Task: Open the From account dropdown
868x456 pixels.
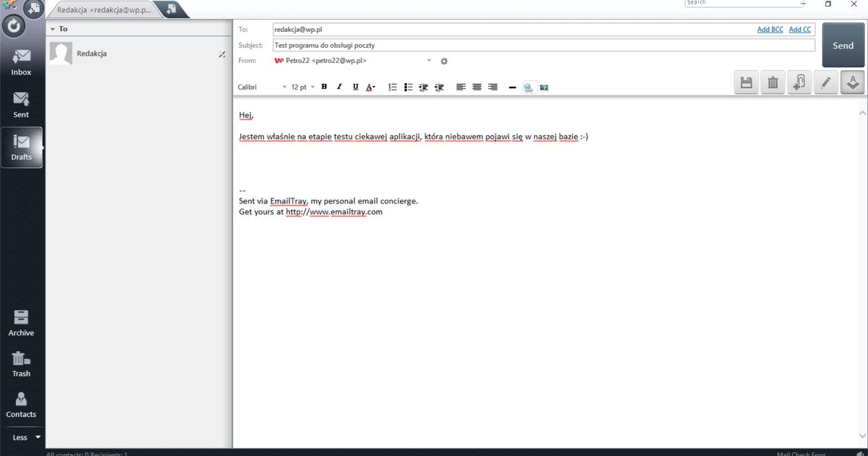Action: (429, 61)
